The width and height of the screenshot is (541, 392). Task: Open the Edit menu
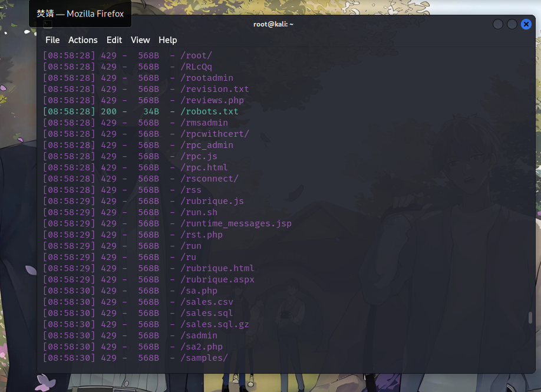coord(114,40)
